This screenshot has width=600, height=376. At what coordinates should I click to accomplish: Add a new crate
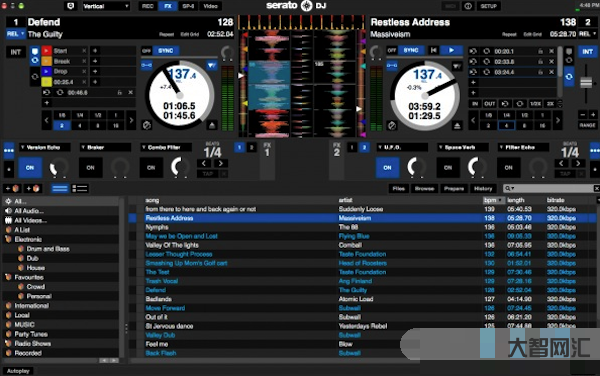pos(12,189)
